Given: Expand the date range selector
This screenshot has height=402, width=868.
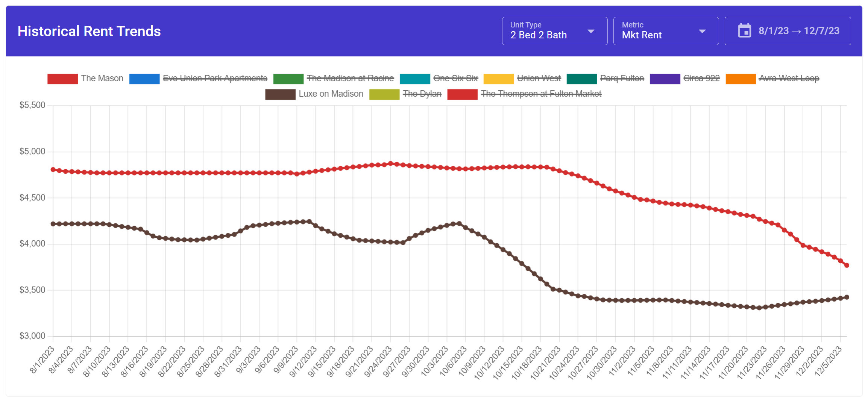Looking at the screenshot, I should [787, 31].
